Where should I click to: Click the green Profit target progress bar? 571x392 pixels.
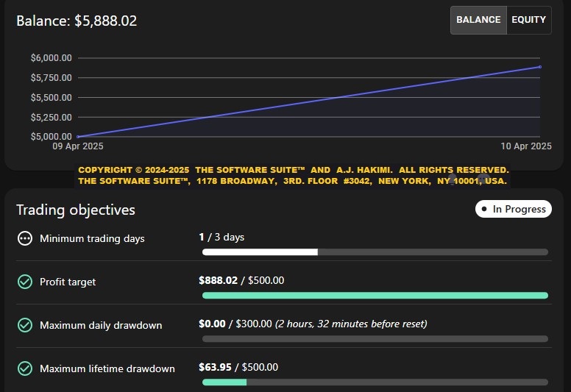[x=375, y=296]
